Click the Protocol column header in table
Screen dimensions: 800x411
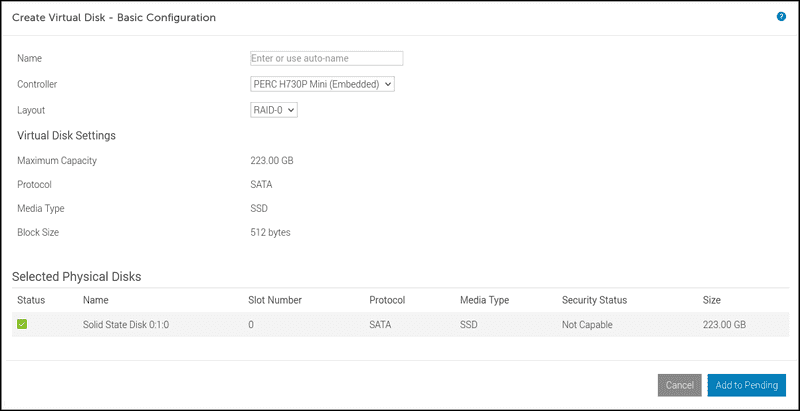388,299
